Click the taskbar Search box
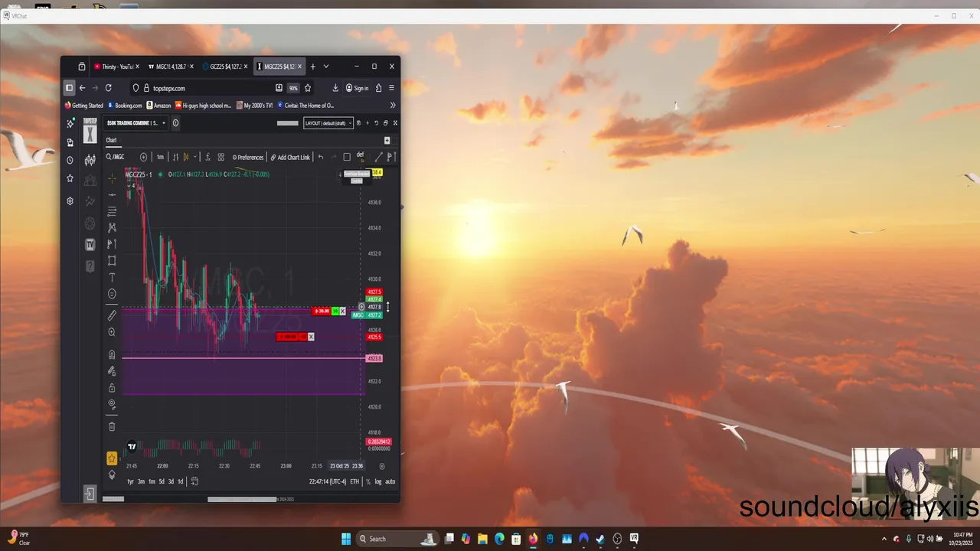 [398, 539]
